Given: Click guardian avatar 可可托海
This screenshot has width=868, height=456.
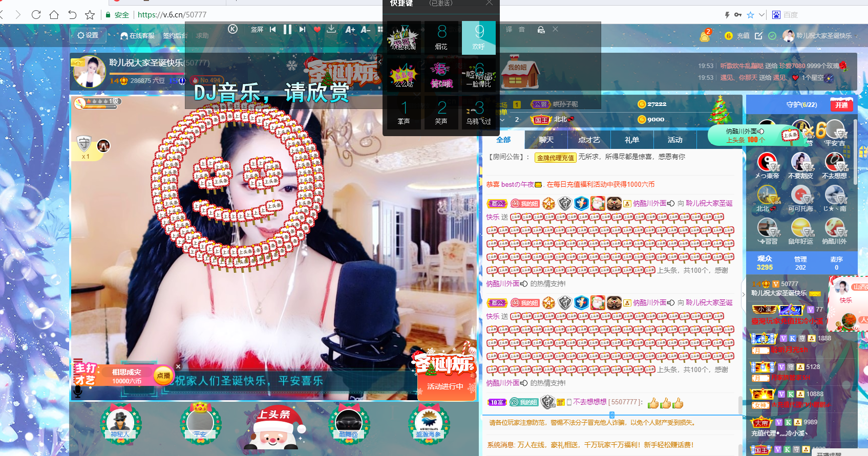Looking at the screenshot, I should coord(801,195).
